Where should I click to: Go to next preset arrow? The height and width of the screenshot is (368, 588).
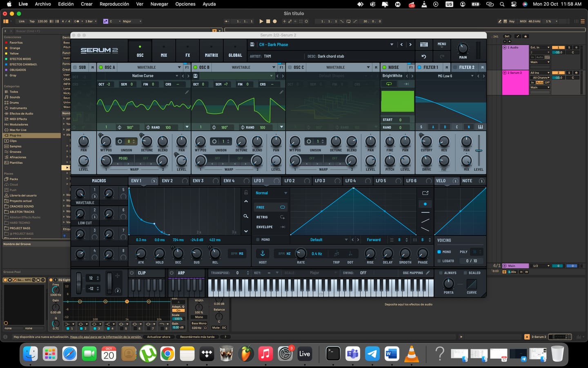[x=410, y=45]
